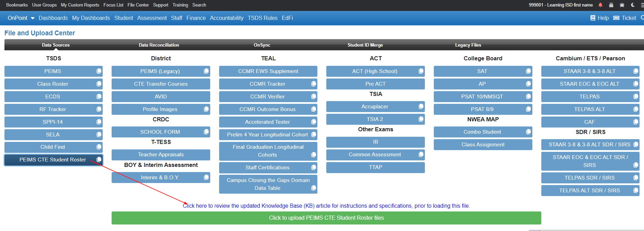
Task: Switch to the OnSync tab
Action: pyautogui.click(x=262, y=45)
